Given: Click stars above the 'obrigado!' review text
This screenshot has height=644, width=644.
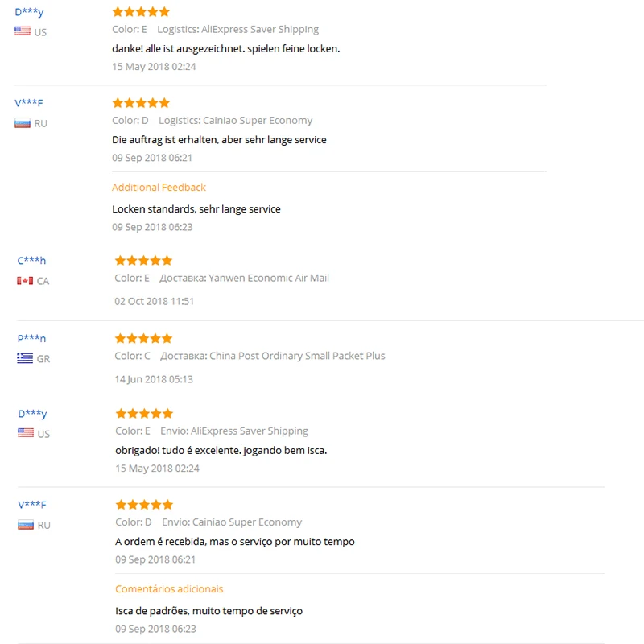Looking at the screenshot, I should pyautogui.click(x=144, y=414).
